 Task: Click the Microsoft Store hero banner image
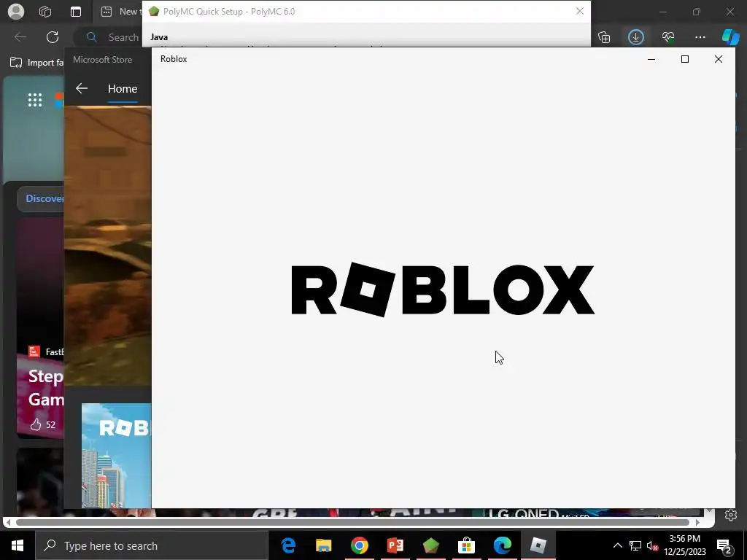(108, 245)
